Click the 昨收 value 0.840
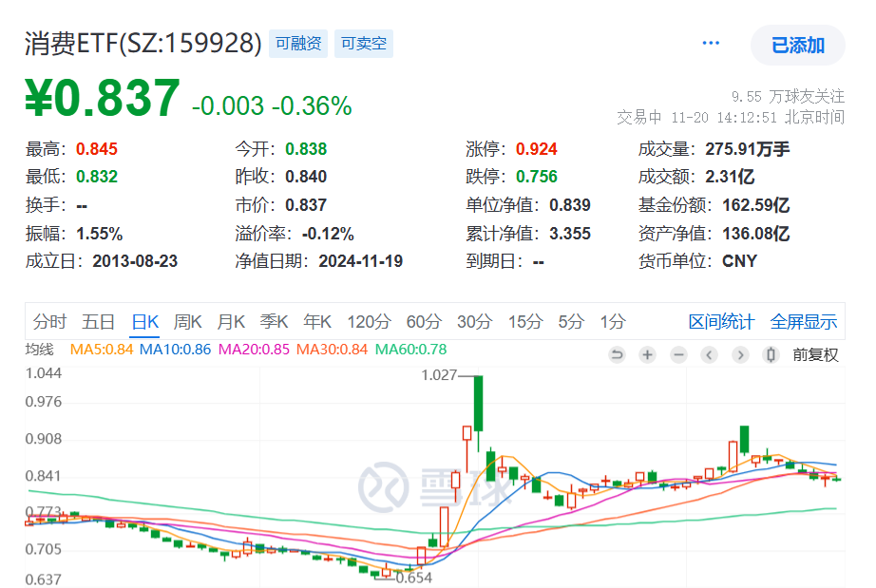The width and height of the screenshot is (876, 588). point(306,177)
